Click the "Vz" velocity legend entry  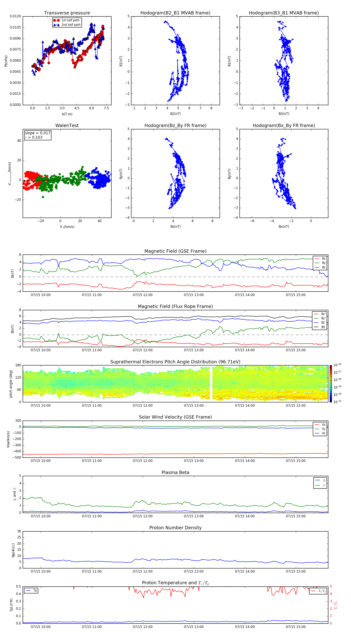pos(320,433)
